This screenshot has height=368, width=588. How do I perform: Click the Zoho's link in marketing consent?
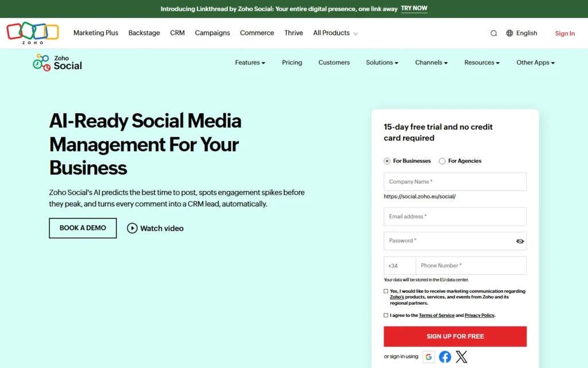tap(397, 297)
